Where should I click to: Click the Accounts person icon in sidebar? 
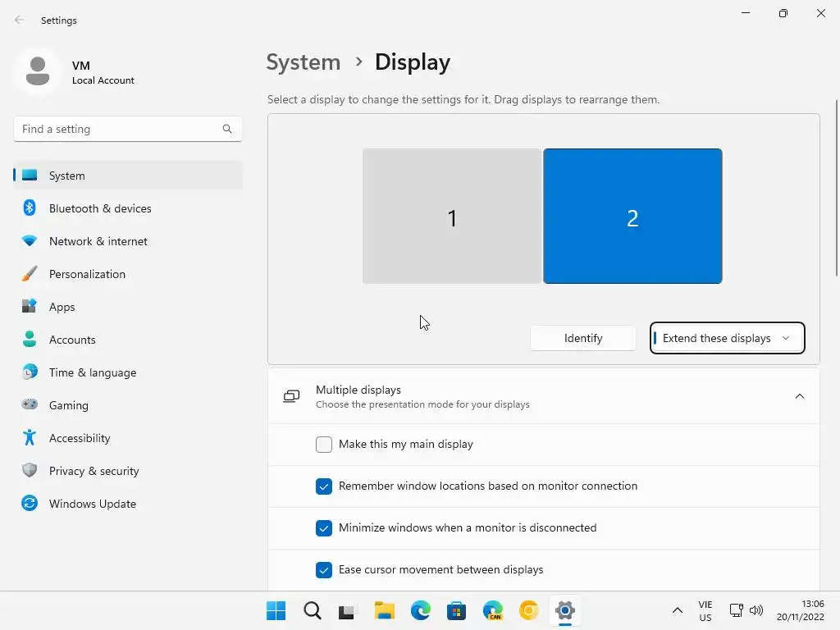click(30, 339)
